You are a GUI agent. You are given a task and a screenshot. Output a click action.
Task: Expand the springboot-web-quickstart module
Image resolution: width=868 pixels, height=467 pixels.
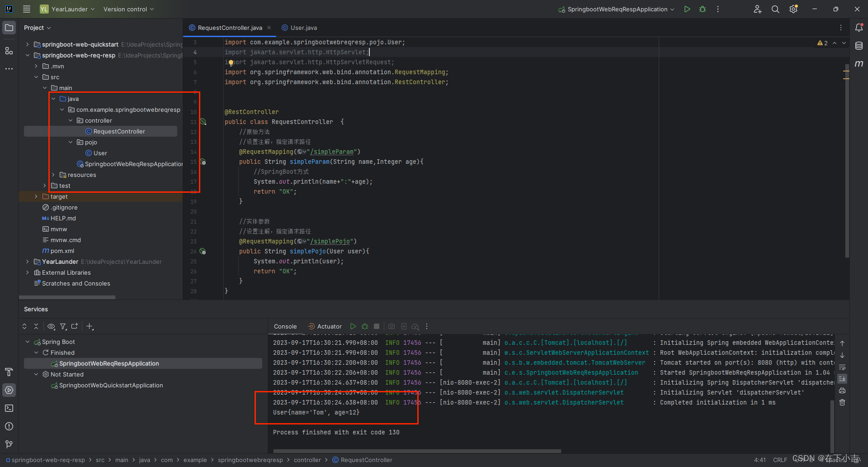[28, 44]
